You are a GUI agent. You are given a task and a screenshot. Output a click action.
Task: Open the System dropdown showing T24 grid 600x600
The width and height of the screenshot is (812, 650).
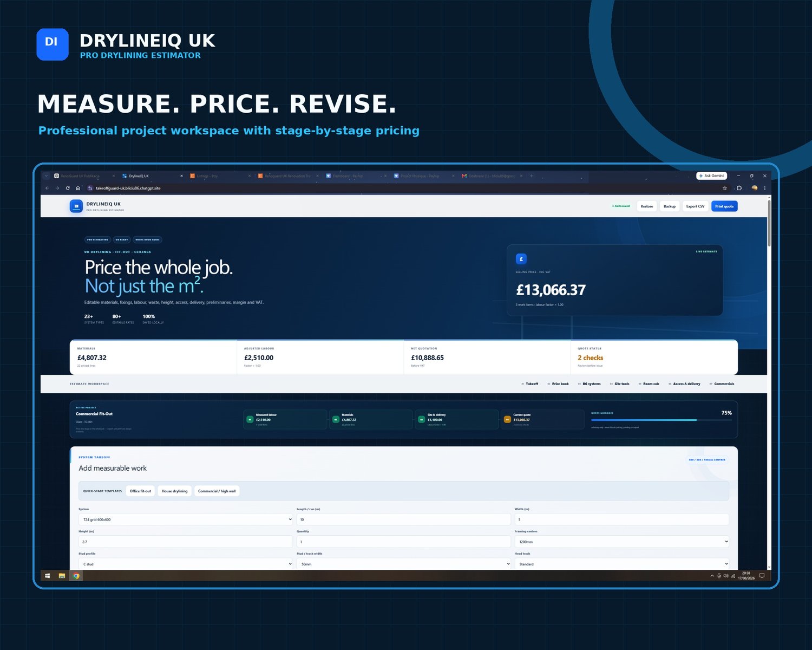tap(186, 519)
